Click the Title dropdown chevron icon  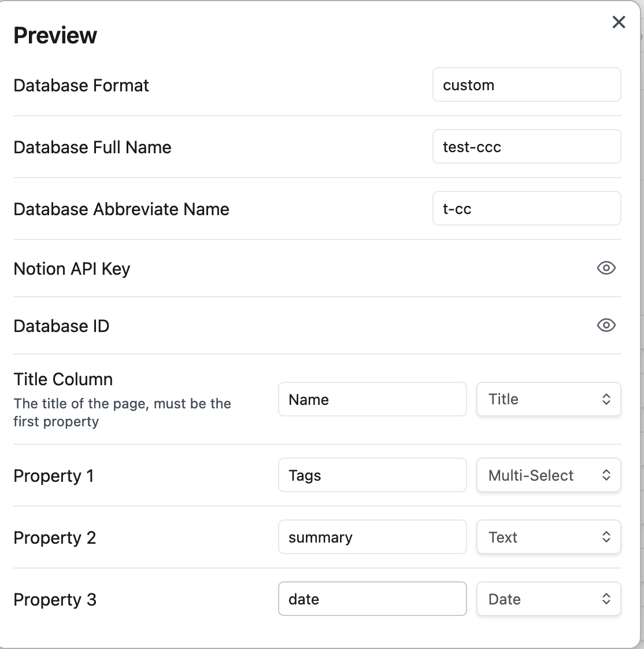606,399
